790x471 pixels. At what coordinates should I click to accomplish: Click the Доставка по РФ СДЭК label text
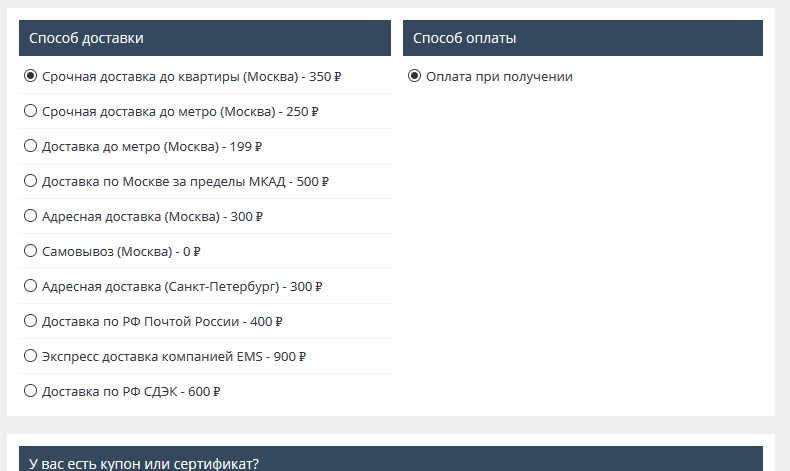(x=131, y=392)
